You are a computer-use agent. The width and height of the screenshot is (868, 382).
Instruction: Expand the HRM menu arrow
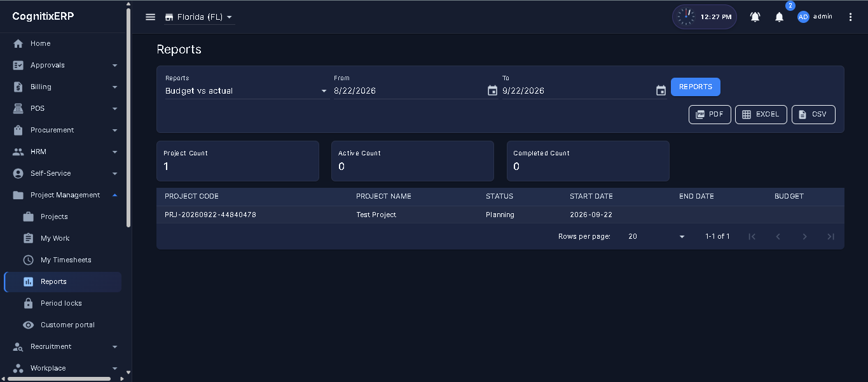114,152
